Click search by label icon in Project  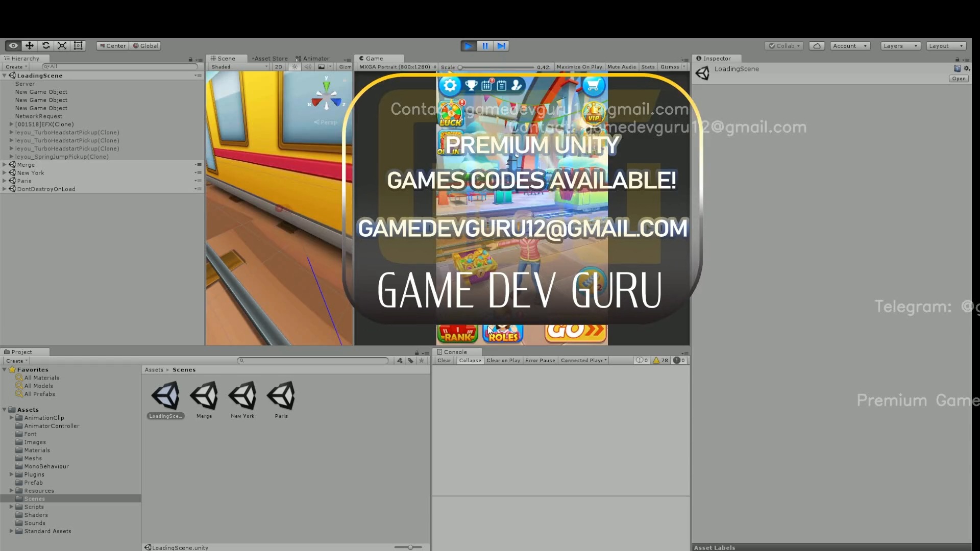[410, 360]
